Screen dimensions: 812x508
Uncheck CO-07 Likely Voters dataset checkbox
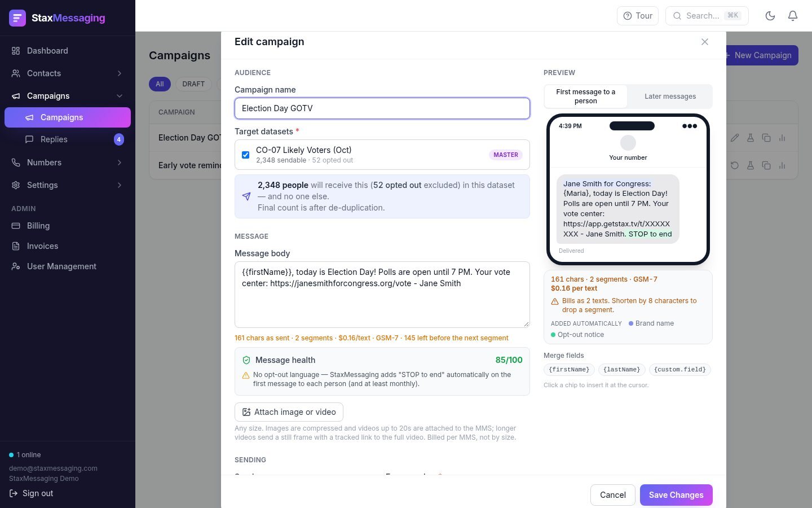pos(245,155)
